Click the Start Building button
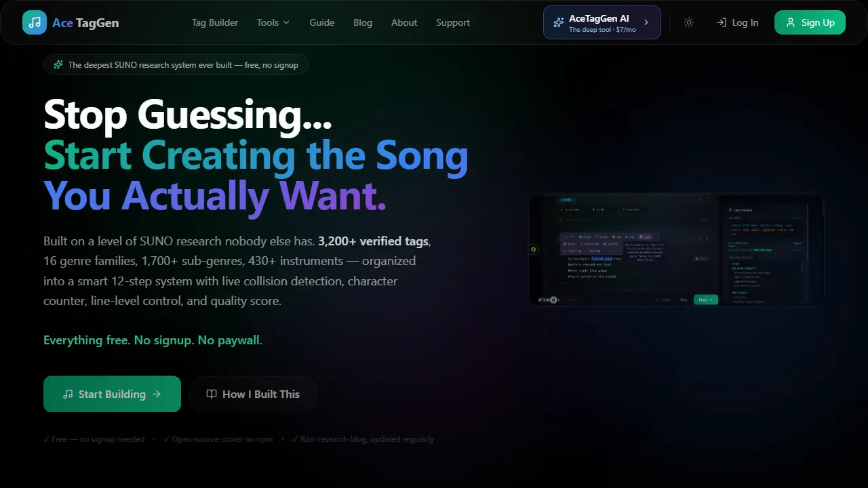The height and width of the screenshot is (488, 868). (x=112, y=394)
